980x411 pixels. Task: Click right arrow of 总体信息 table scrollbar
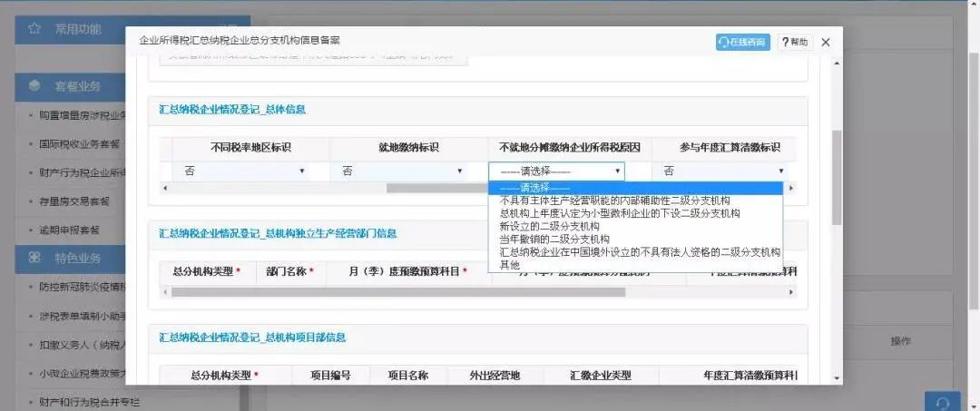791,188
